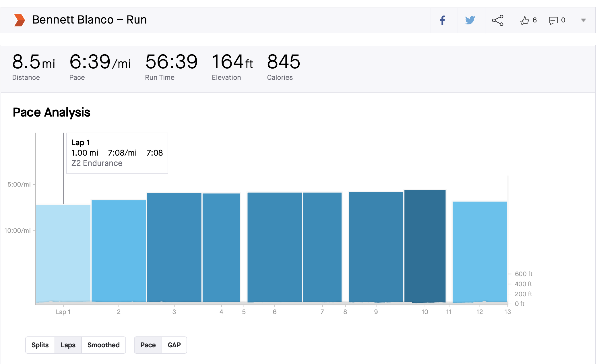Switch chart view to Splits

tap(40, 345)
